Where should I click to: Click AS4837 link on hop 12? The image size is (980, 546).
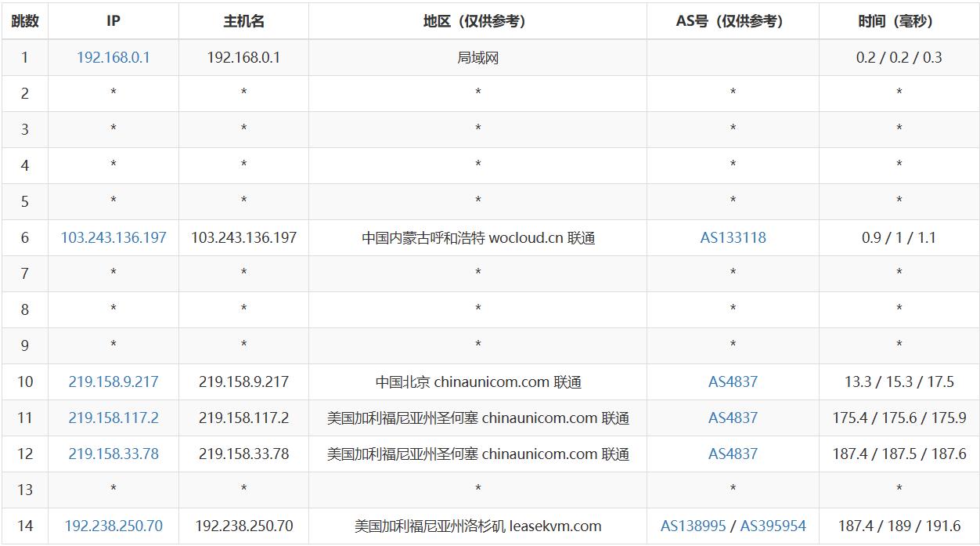(733, 454)
